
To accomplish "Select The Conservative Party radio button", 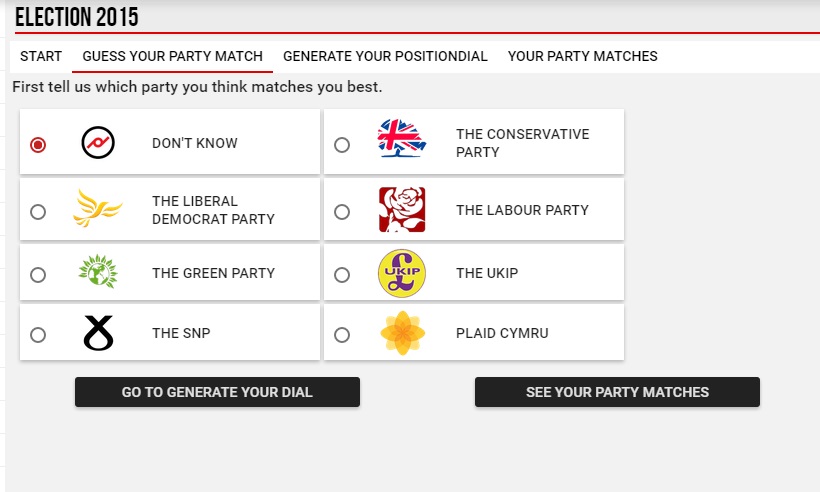I will (x=342, y=144).
